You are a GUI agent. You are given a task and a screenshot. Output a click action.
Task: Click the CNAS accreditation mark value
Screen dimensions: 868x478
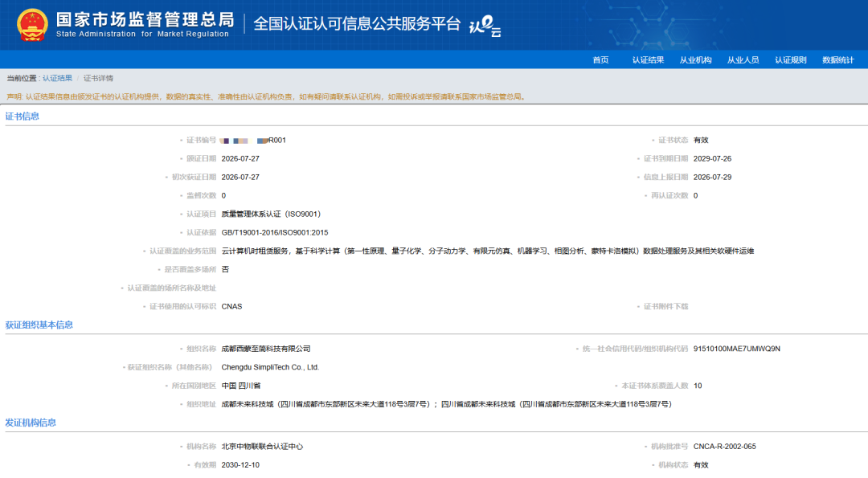pos(232,307)
